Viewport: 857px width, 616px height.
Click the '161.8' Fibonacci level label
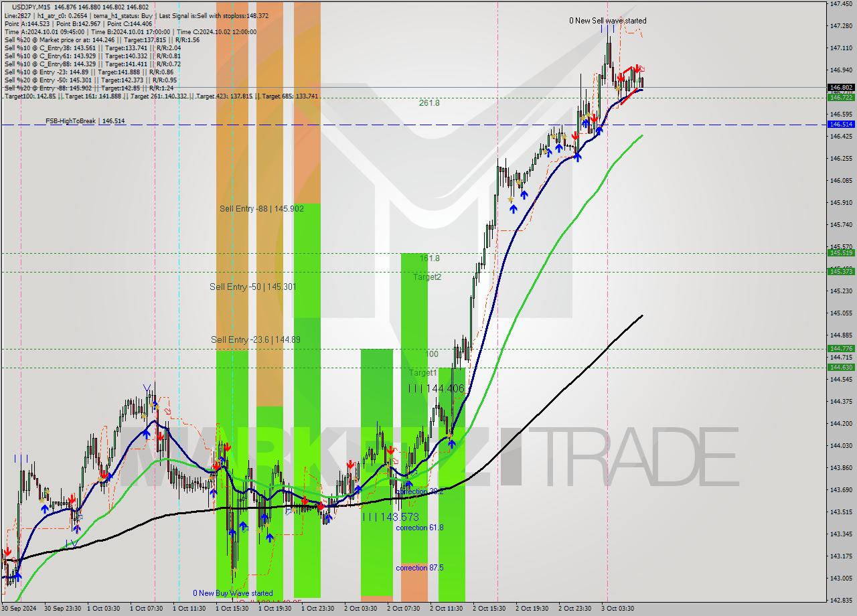pos(430,258)
